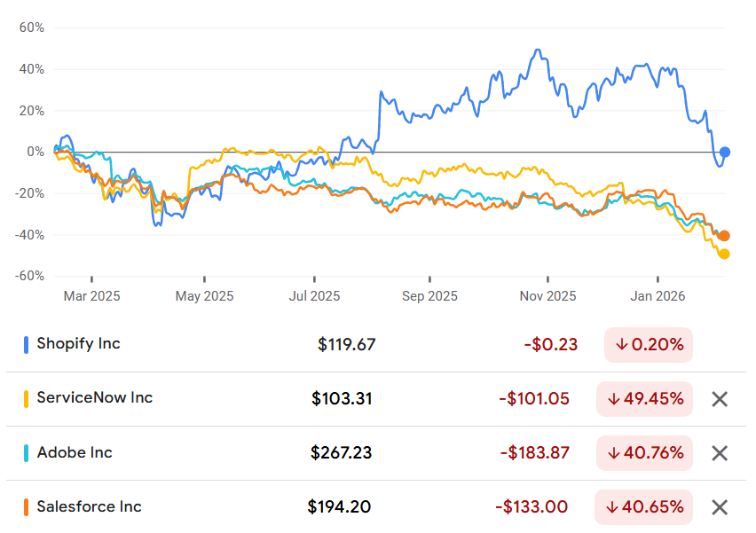Click the Salesforce 40.65% change badge

[643, 507]
